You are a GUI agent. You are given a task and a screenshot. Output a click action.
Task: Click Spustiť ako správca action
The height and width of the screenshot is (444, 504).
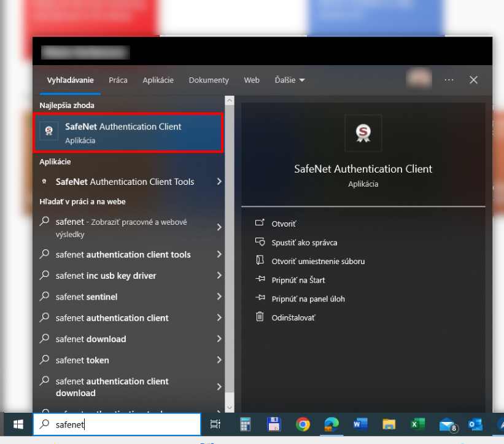click(x=304, y=243)
